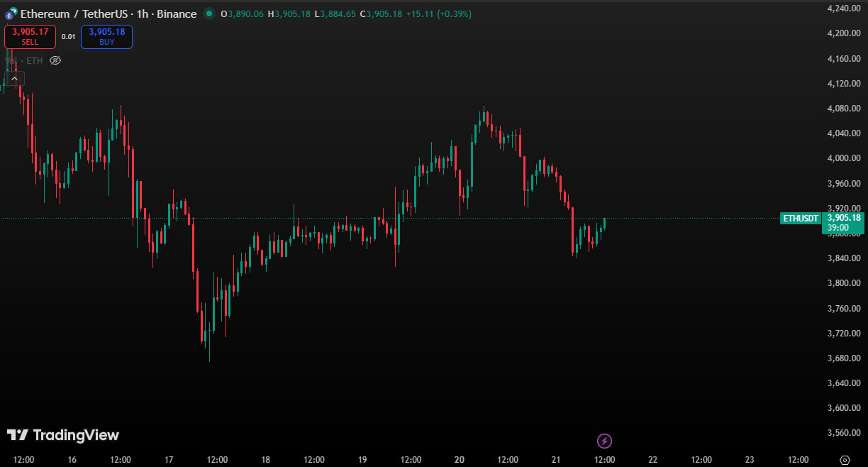
Task: Click date 20 on the time axis
Action: 460,459
